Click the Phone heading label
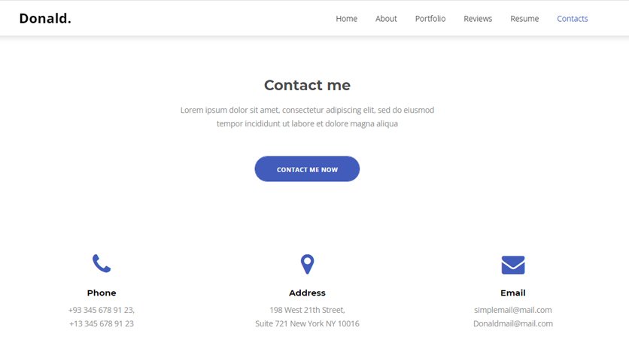The image size is (629, 364). (102, 293)
